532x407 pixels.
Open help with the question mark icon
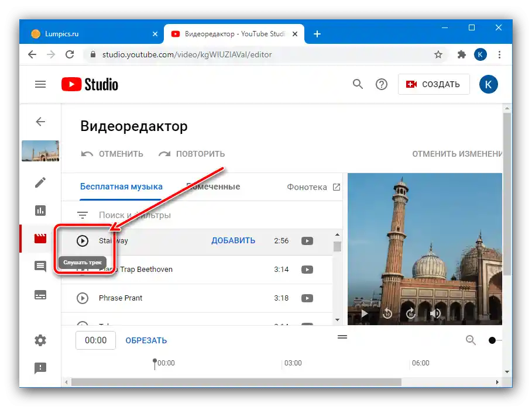coord(382,84)
